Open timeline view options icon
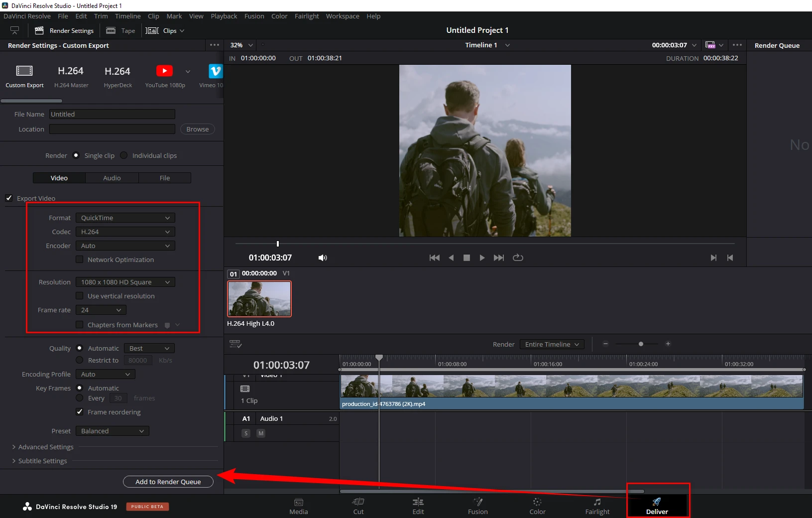The height and width of the screenshot is (518, 812). click(x=235, y=344)
